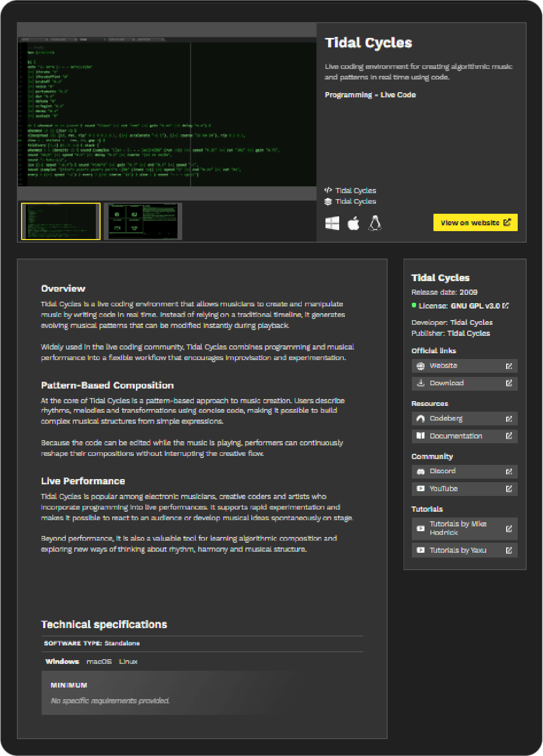Click 'No specific requirements provided.' text
Image resolution: width=543 pixels, height=756 pixels.
pyautogui.click(x=110, y=701)
